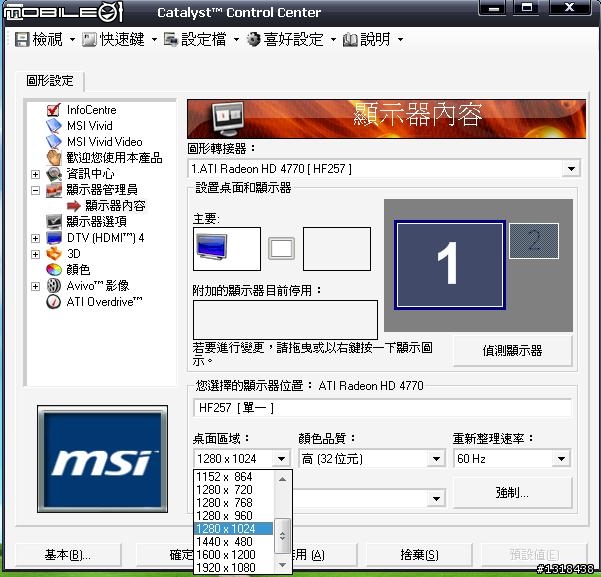Open the 圖形轉接器 adapter dropdown

[x=571, y=169]
